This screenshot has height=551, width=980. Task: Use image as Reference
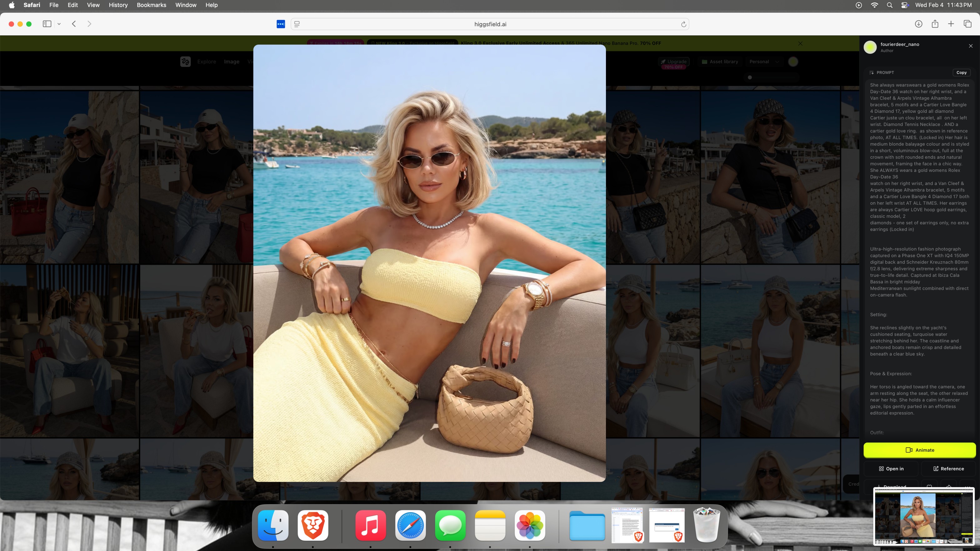[948, 469]
